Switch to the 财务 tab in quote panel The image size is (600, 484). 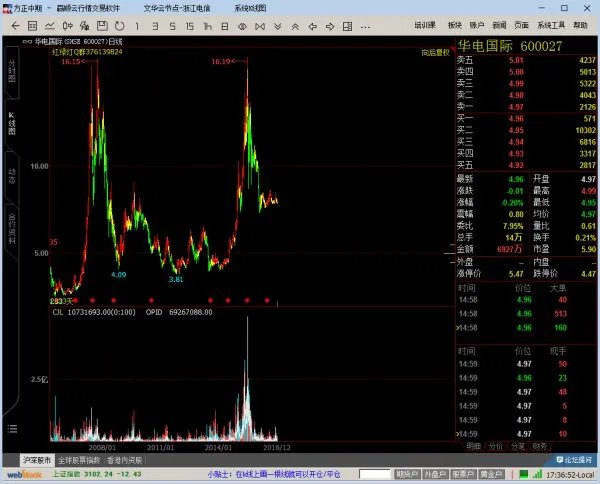(539, 446)
